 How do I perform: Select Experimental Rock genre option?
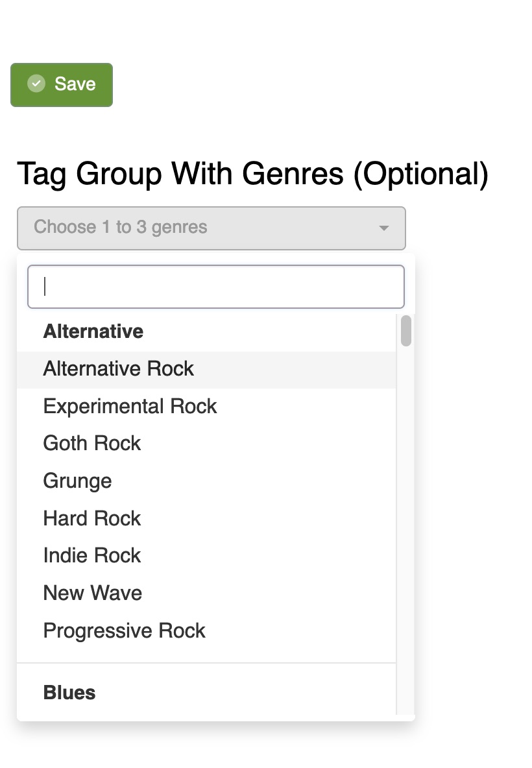[x=130, y=407]
